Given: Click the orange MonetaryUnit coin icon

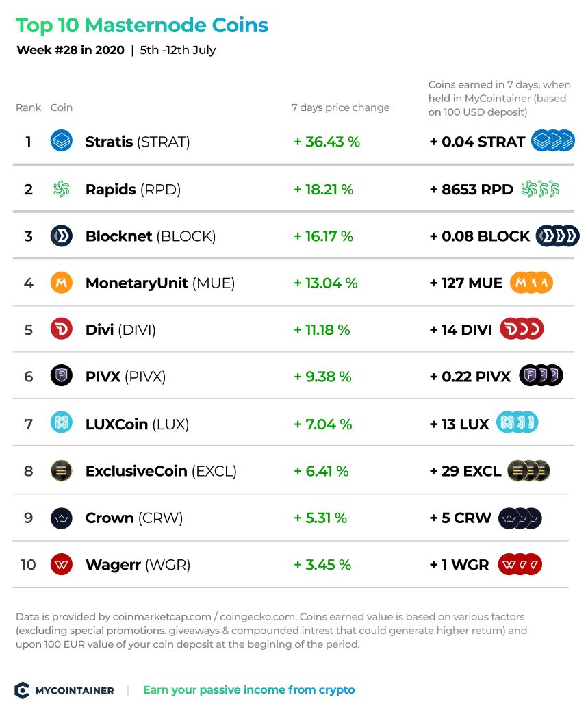Looking at the screenshot, I should [x=62, y=283].
